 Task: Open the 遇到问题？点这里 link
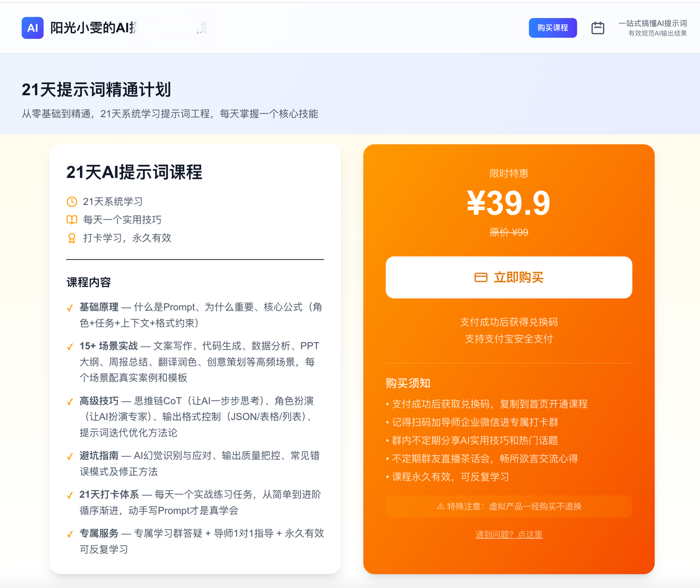(x=508, y=534)
